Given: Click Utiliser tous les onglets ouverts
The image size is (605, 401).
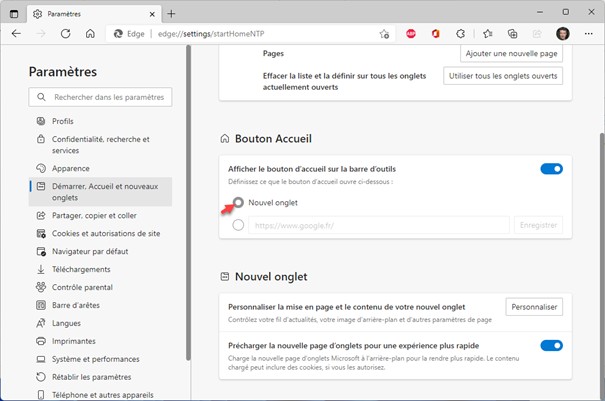Looking at the screenshot, I should [503, 76].
